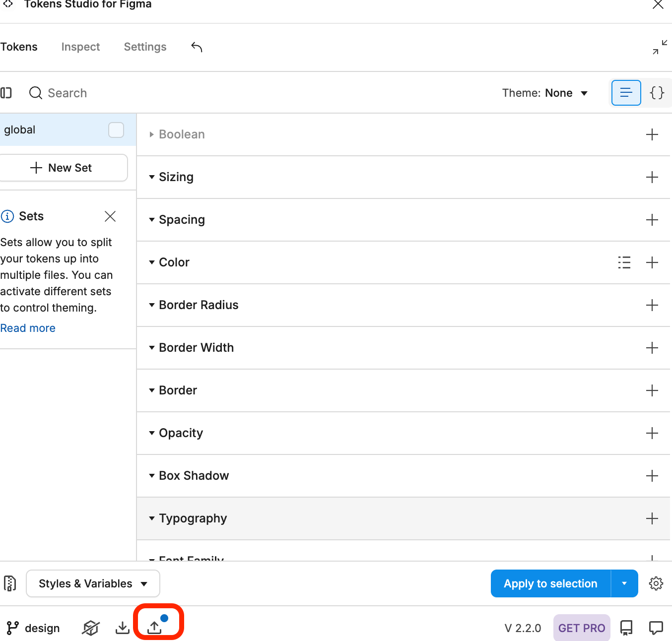The image size is (672, 641).
Task: Open the documentation book icon
Action: (x=626, y=628)
